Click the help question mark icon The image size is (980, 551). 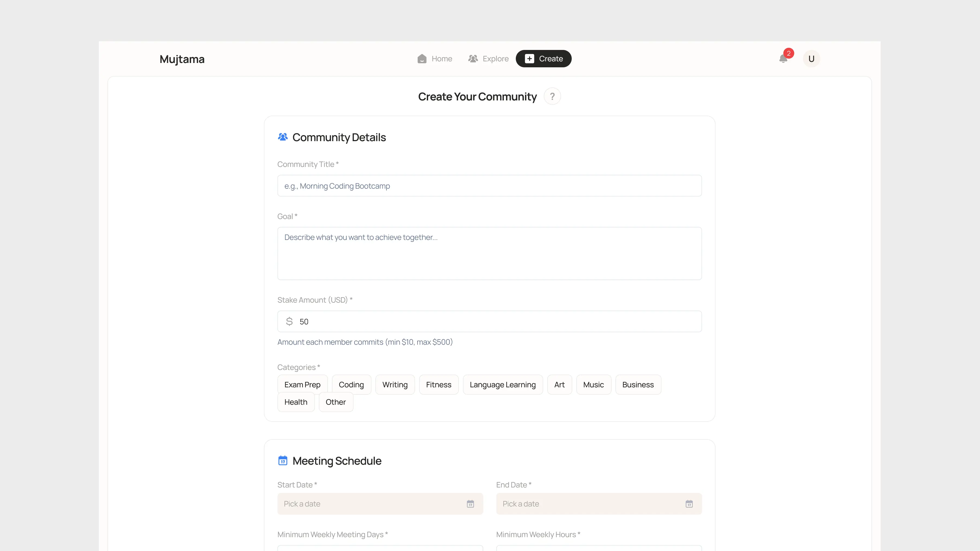(x=552, y=97)
